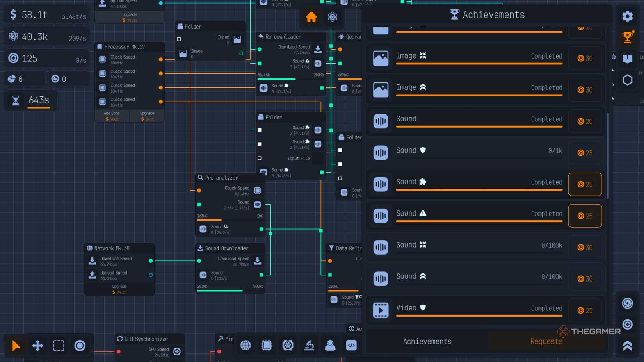This screenshot has height=362, width=644.
Task: Select the microscope research icon
Action: tap(309, 345)
